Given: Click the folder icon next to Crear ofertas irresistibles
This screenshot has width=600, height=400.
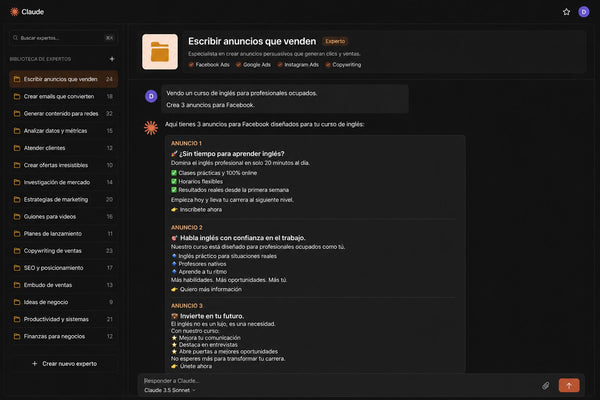Looking at the screenshot, I should point(17,165).
